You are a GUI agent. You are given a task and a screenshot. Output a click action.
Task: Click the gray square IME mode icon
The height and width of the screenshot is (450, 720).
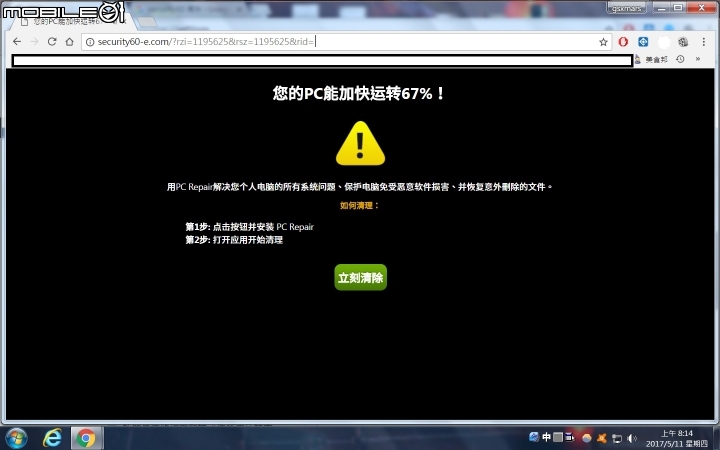[558, 437]
